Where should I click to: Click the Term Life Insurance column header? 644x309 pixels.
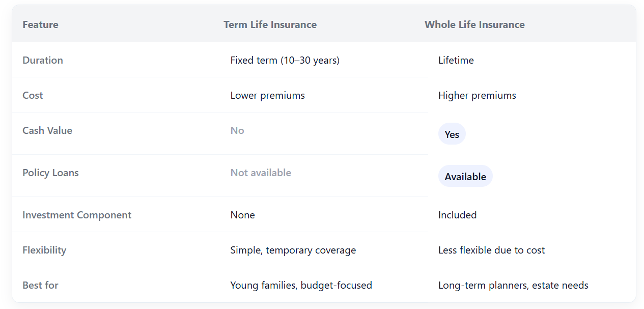pos(270,24)
